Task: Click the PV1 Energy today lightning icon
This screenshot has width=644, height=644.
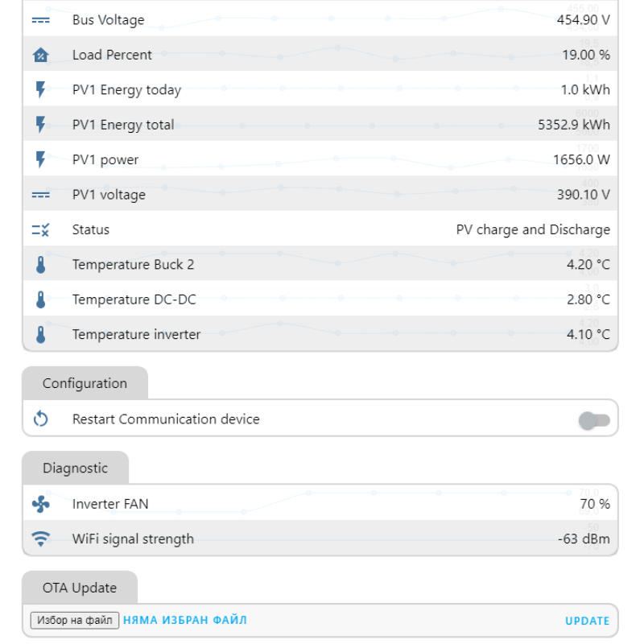Action: (40, 89)
